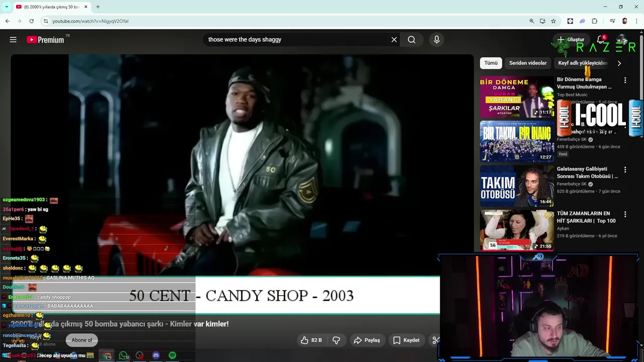Save video with Kaydet button
The image size is (644, 362).
(406, 340)
